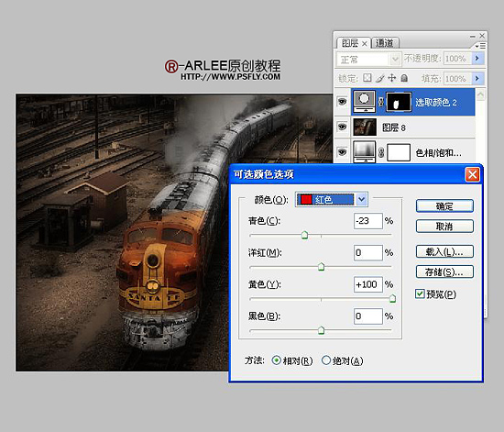This screenshot has width=504, height=432.
Task: Hide the 选取颜色 2 layer via eye
Action: 342,102
